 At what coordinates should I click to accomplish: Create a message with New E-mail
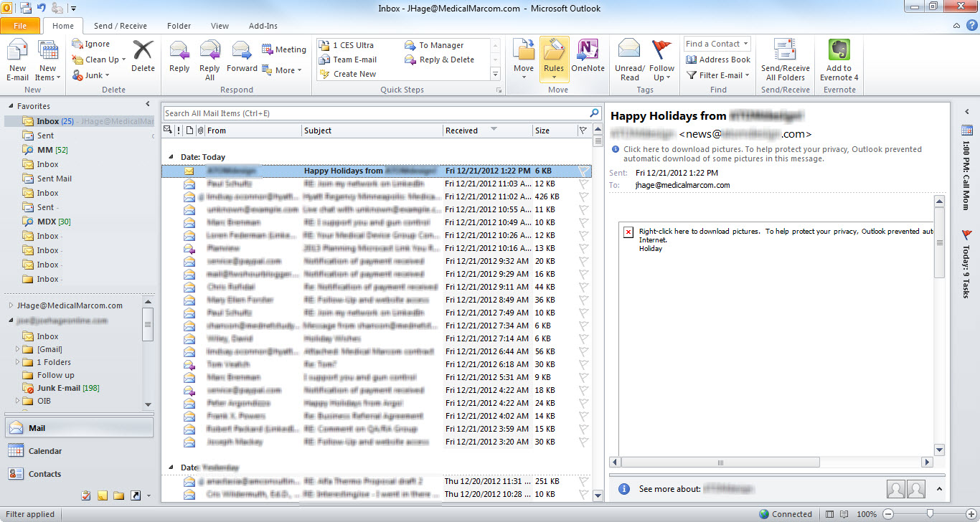[17, 60]
